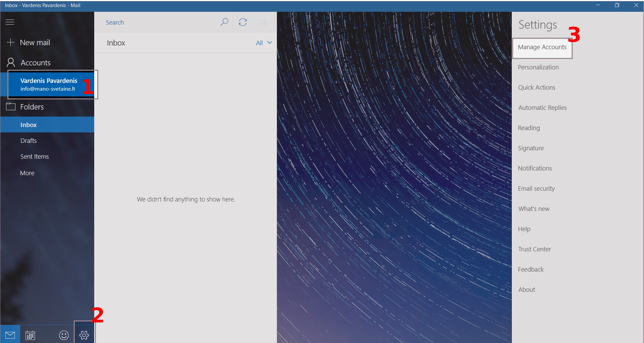
Task: Click the search magnifier icon
Action: 224,22
